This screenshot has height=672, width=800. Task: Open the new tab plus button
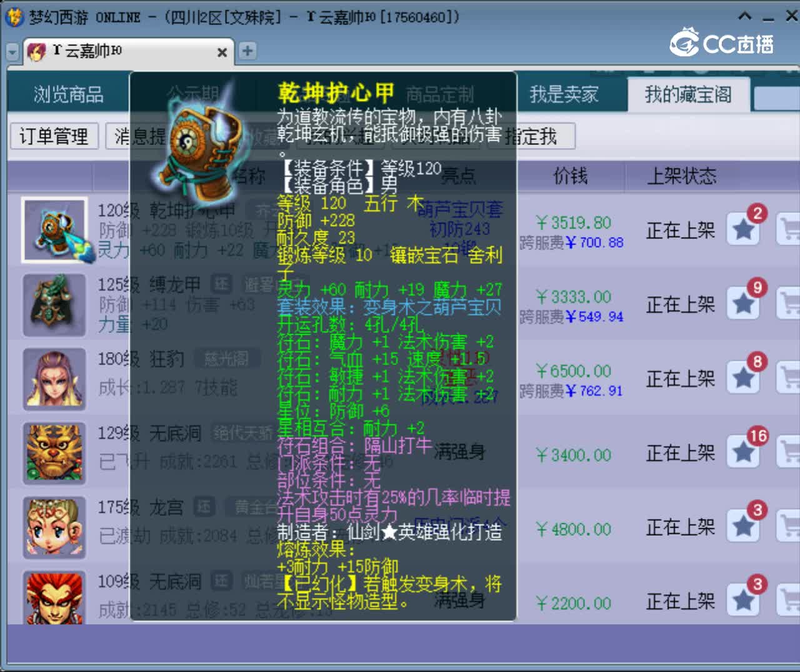point(247,51)
